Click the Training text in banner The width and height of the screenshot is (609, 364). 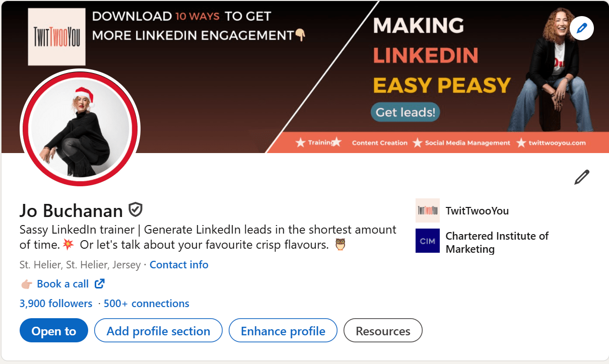click(x=320, y=142)
